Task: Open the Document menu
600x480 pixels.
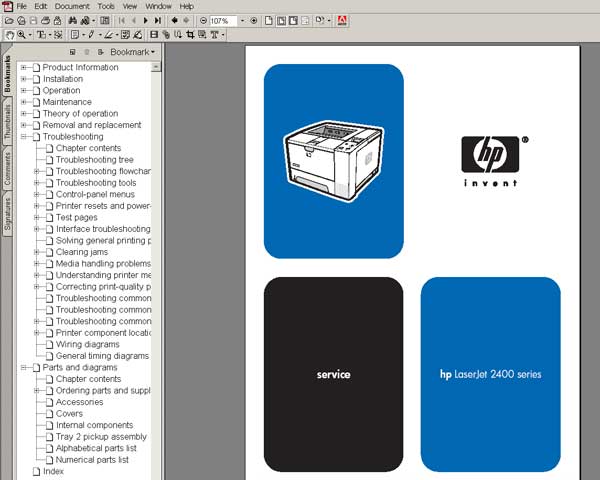Action: coord(72,6)
